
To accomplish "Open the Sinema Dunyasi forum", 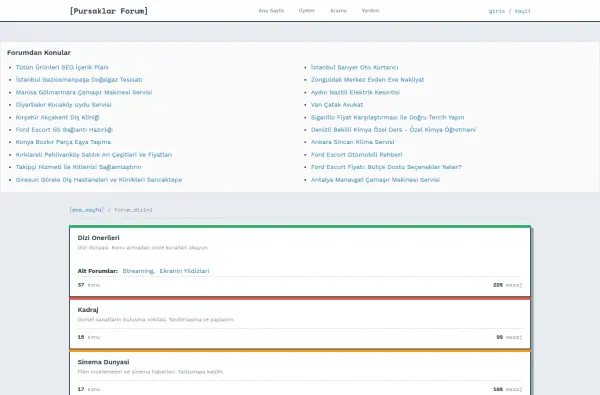I will coord(103,362).
